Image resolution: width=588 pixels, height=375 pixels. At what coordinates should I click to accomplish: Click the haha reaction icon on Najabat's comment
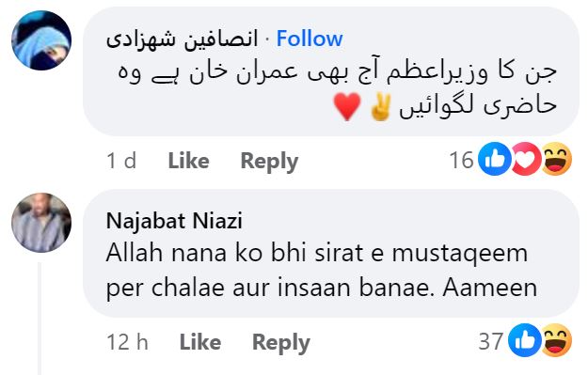point(557,340)
